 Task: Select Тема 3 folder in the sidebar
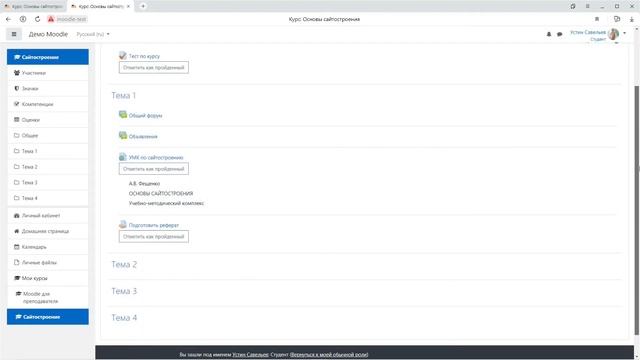click(48, 182)
